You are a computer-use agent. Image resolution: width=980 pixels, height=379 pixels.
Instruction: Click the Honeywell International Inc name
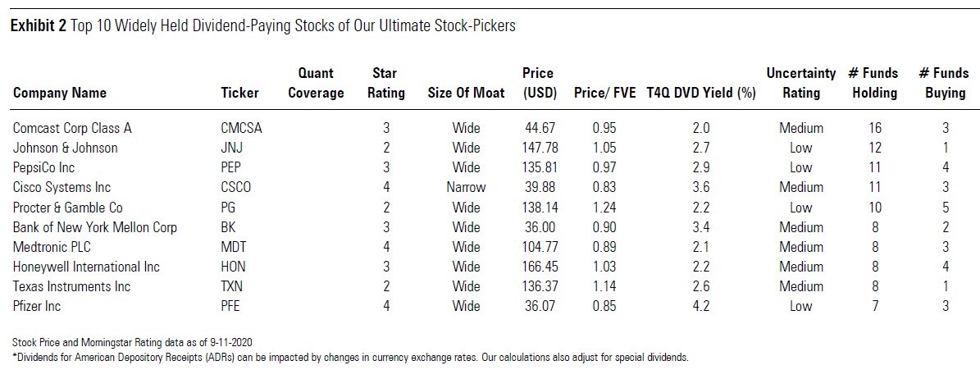coord(86,267)
